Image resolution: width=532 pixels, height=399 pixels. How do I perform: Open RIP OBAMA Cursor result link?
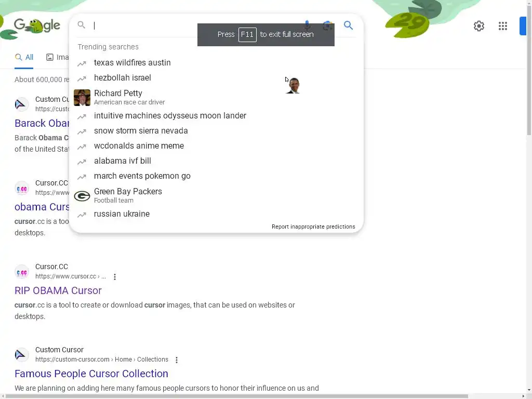tap(58, 291)
